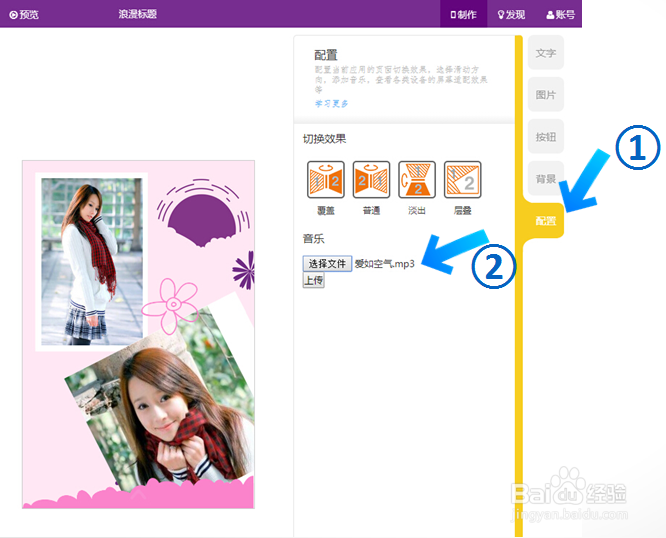This screenshot has width=666, height=538.
Task: Open the 背景 side tab
Action: click(545, 178)
